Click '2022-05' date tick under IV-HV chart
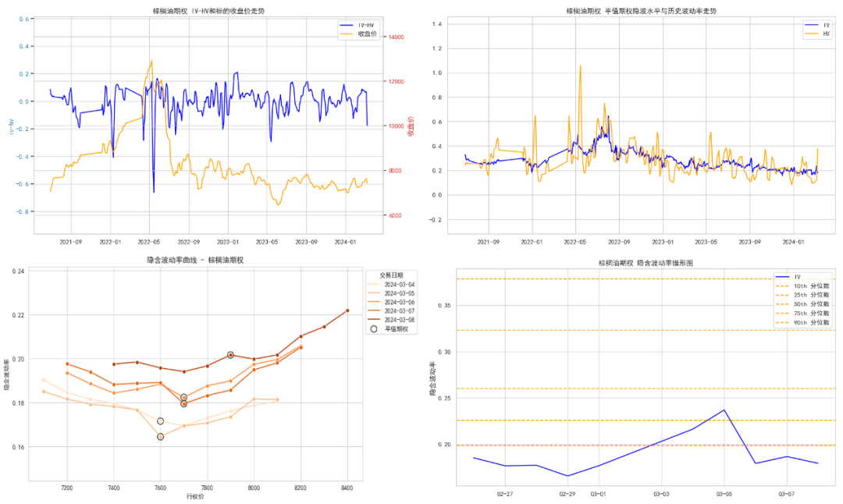The height and width of the screenshot is (504, 843). click(x=149, y=243)
